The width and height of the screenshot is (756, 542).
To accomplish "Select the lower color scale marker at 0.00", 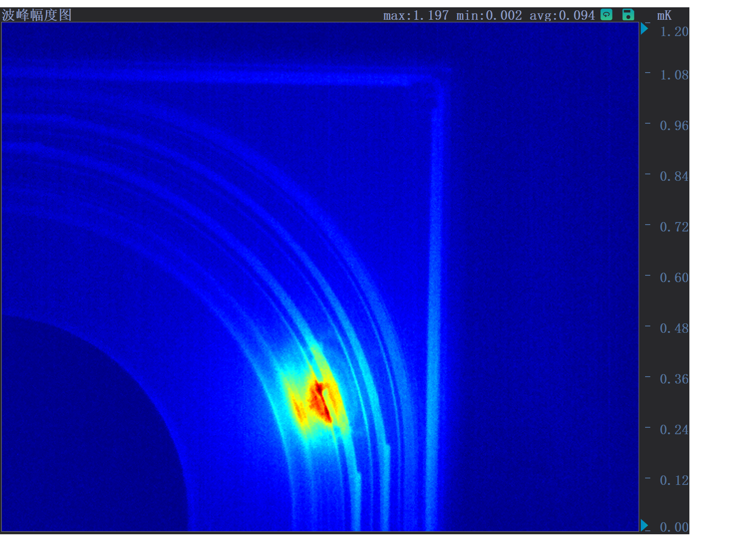I will tap(644, 525).
